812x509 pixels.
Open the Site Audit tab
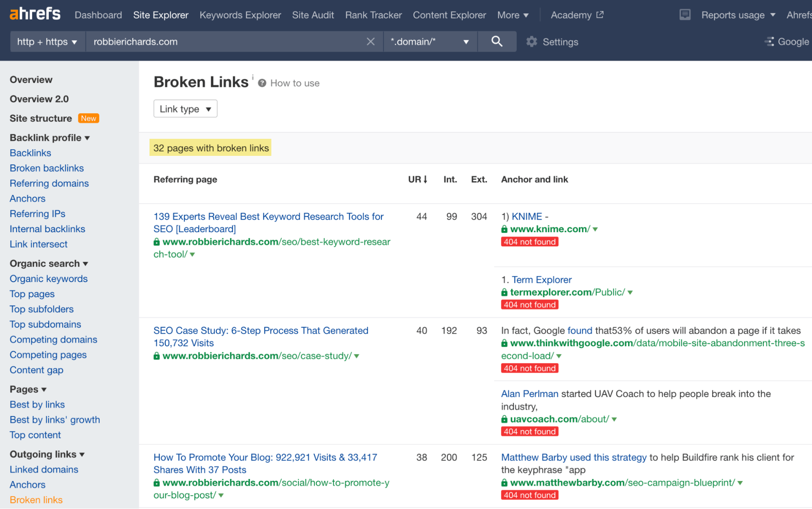point(313,15)
